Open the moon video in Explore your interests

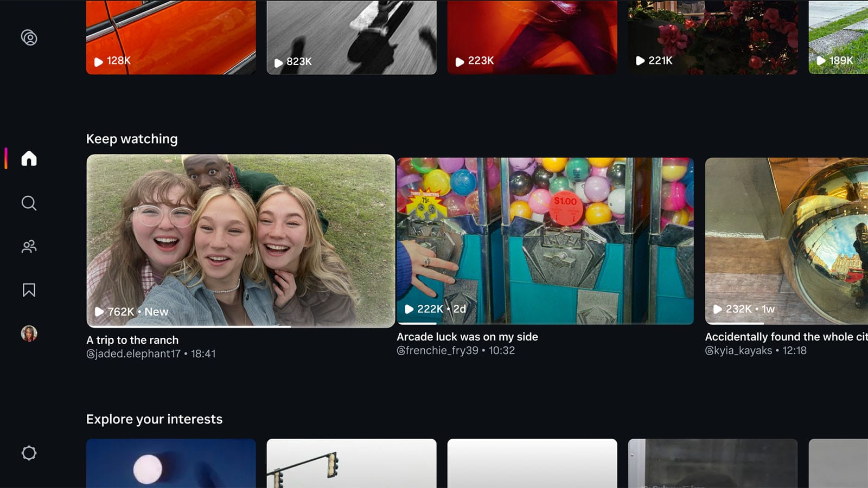tap(171, 464)
